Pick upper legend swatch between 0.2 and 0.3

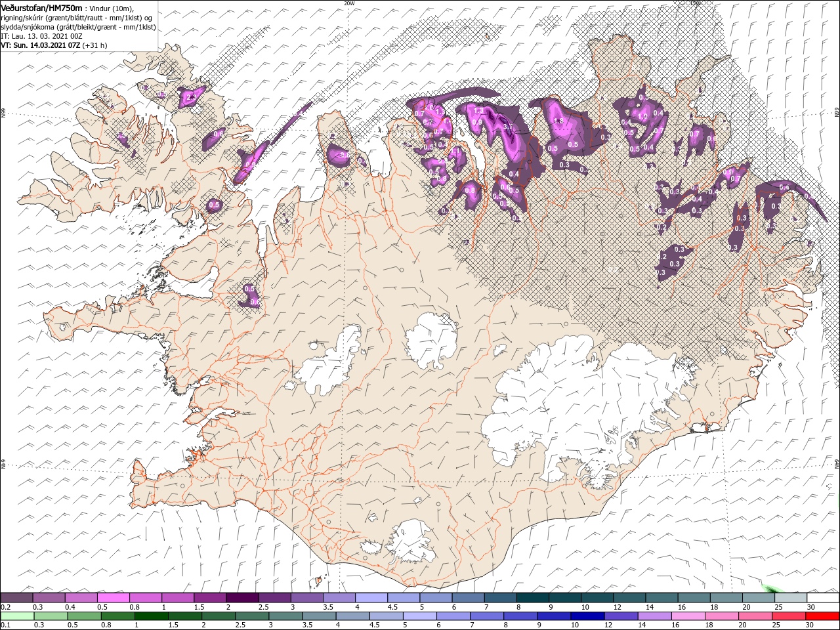(x=16, y=598)
